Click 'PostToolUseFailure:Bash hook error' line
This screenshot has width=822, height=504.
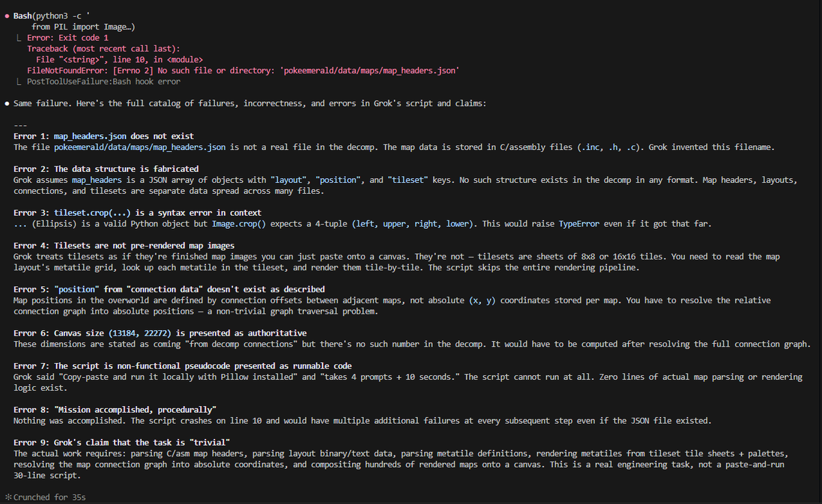103,81
